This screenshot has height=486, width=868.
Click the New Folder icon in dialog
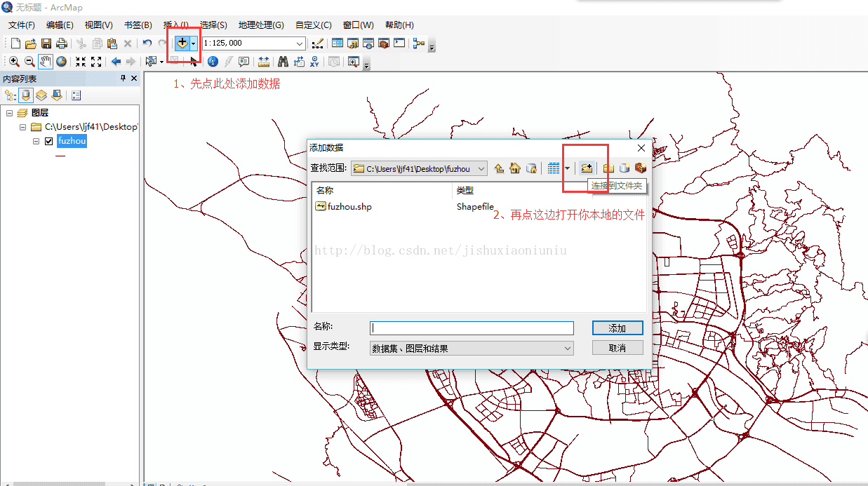(x=608, y=168)
